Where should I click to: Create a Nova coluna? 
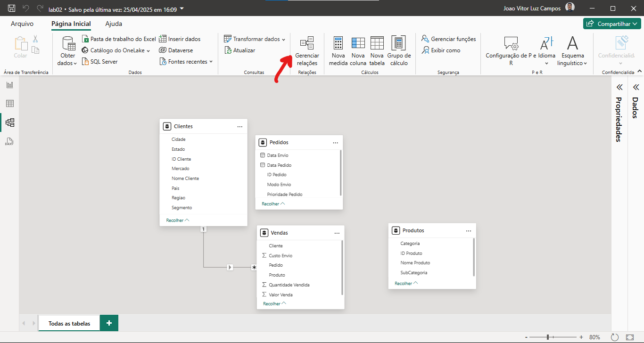tap(358, 51)
